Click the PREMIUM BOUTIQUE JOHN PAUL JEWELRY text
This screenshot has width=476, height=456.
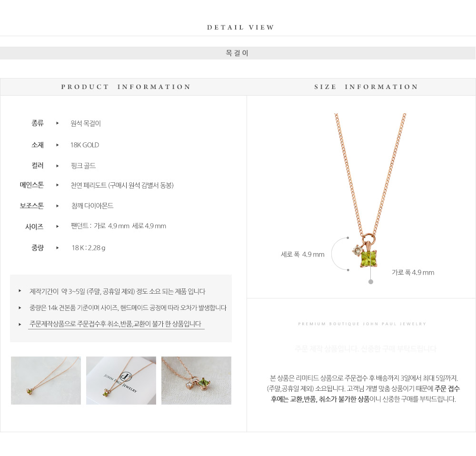tap(362, 324)
